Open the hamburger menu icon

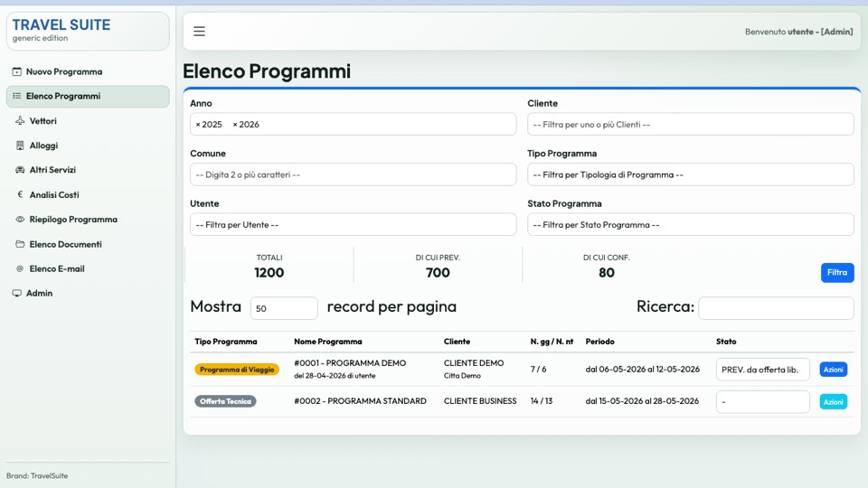coord(199,32)
